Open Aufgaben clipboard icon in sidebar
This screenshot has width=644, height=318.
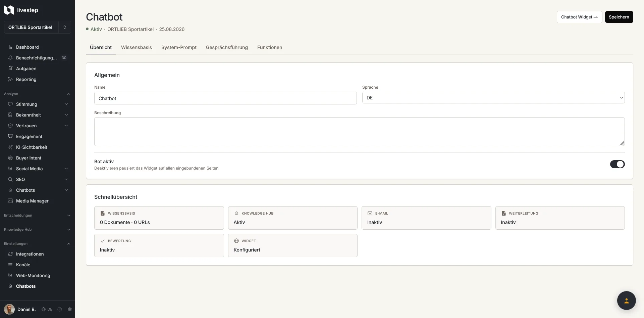coord(10,68)
